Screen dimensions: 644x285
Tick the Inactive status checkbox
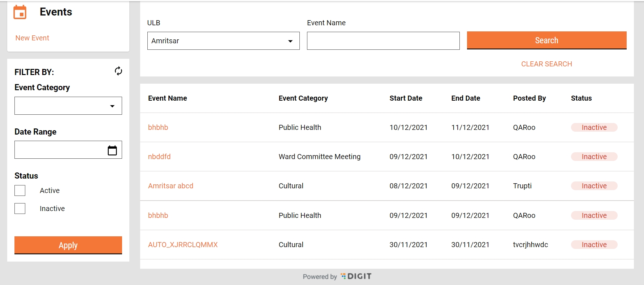pos(20,209)
